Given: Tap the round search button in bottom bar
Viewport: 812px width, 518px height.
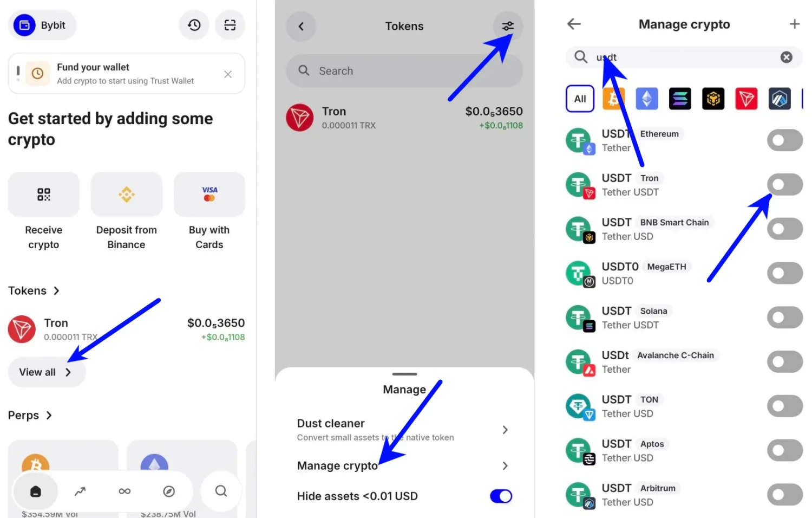Looking at the screenshot, I should (221, 491).
